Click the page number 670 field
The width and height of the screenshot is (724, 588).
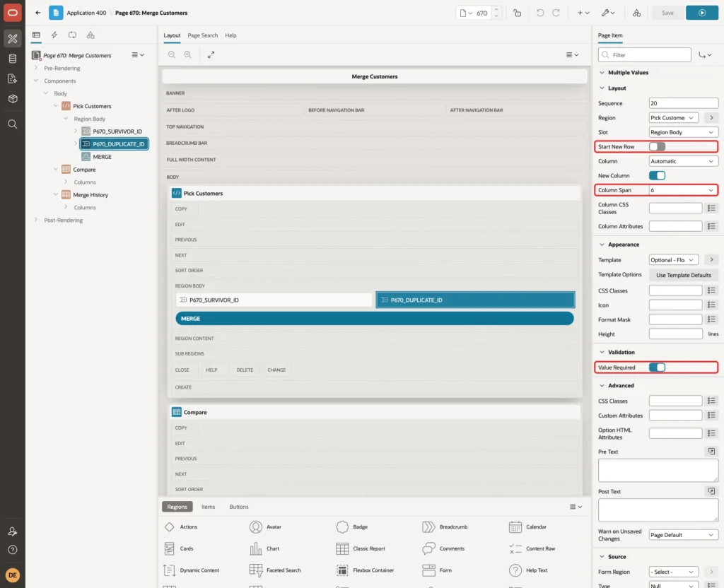coord(482,13)
